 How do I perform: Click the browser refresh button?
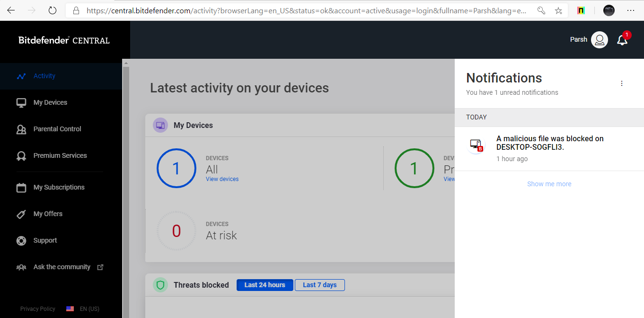pos(53,10)
